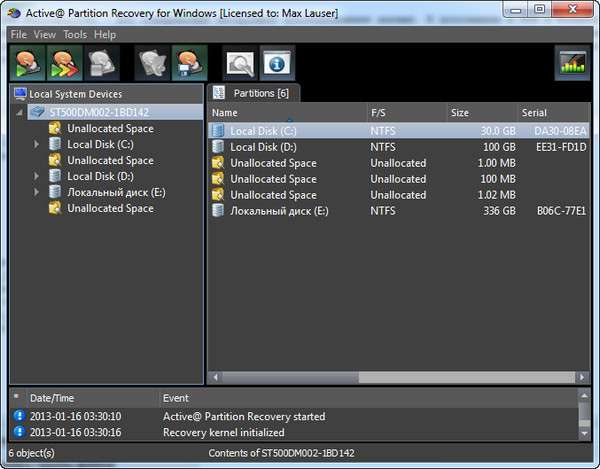The width and height of the screenshot is (600, 469).
Task: Sort the list by the Name column header
Action: [287, 112]
